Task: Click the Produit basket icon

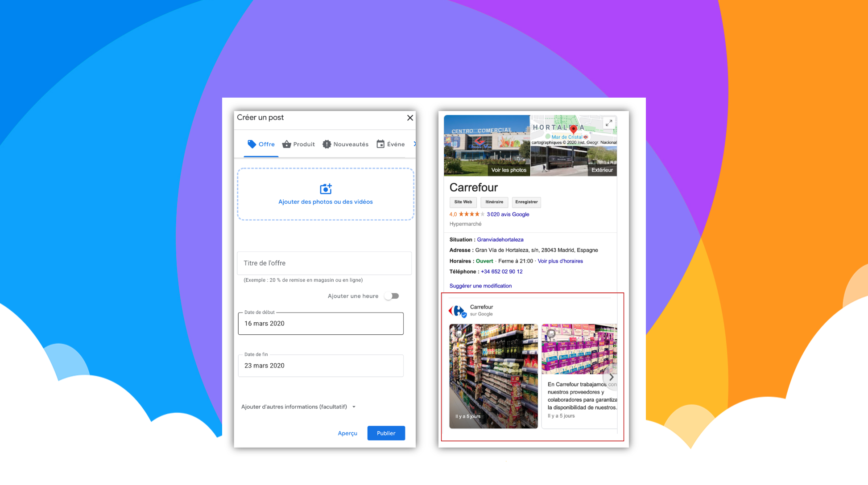Action: (286, 144)
